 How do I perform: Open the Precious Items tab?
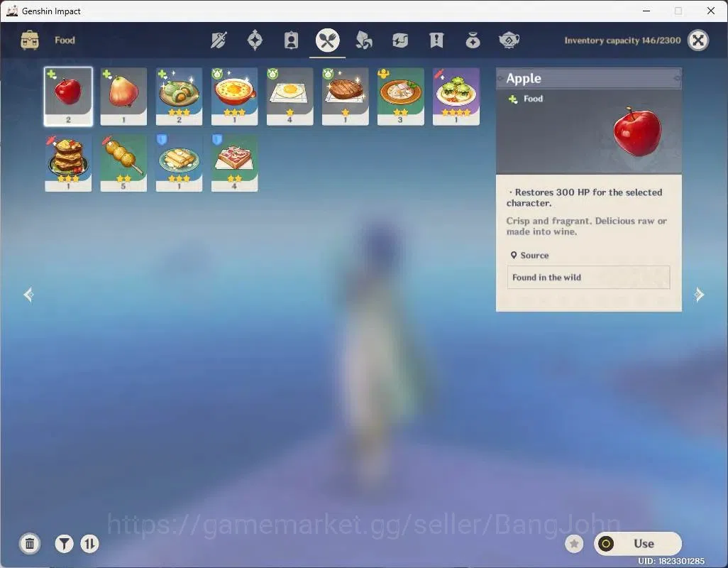tap(473, 40)
